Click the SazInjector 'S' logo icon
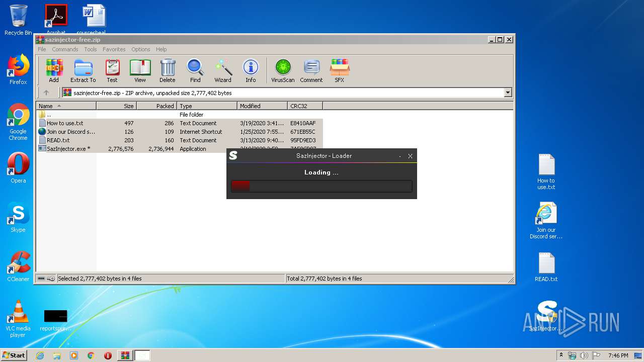The height and width of the screenshot is (362, 644). pyautogui.click(x=233, y=156)
